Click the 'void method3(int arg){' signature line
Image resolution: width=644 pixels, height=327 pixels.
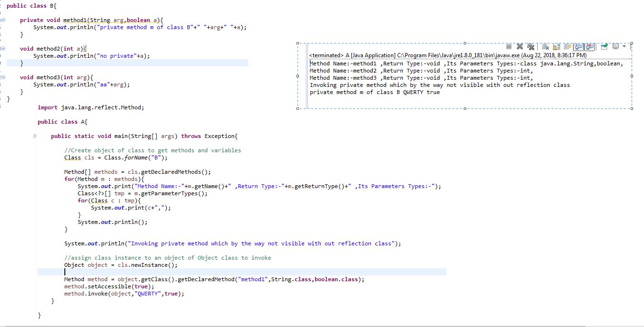(x=57, y=77)
